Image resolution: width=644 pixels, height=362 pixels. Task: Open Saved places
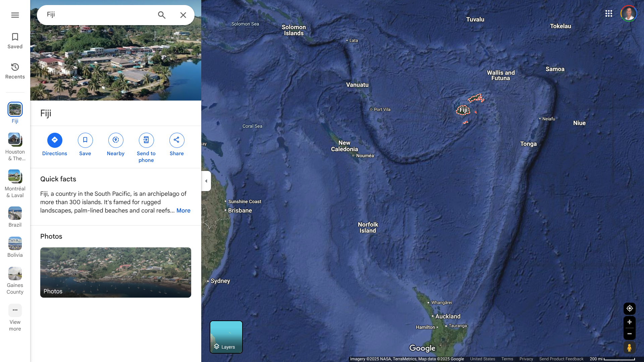tap(15, 41)
